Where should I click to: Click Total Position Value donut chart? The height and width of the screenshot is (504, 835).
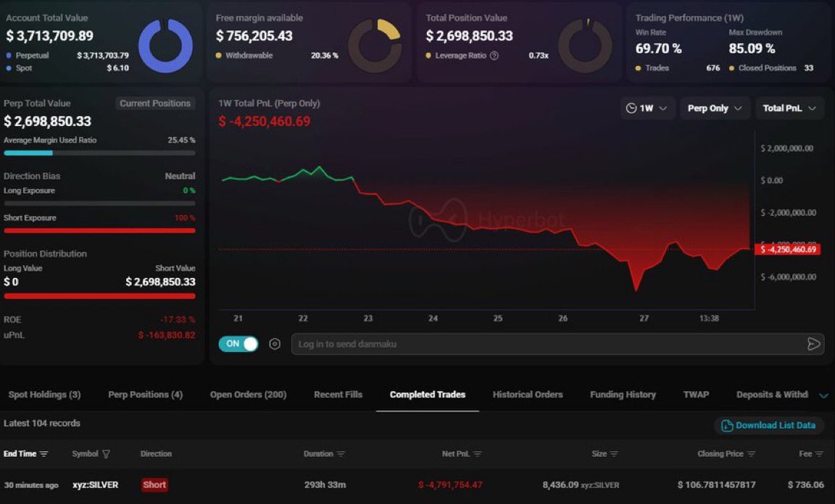point(585,46)
